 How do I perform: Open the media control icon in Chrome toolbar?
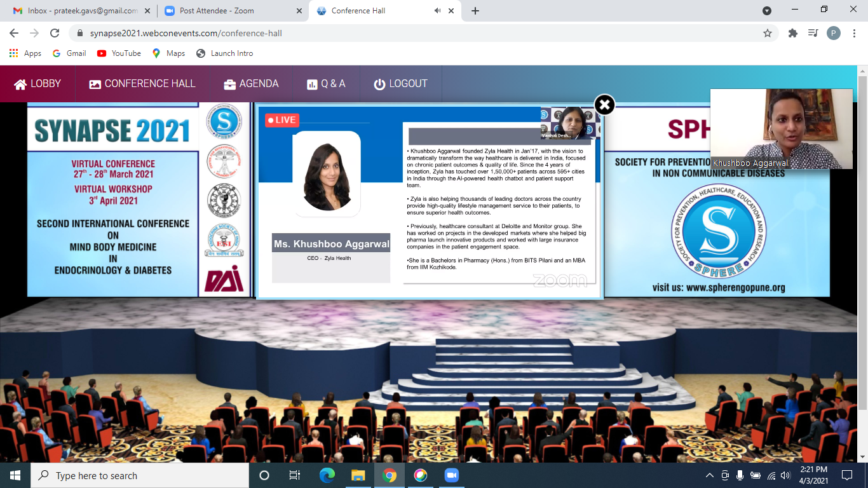pos(813,33)
